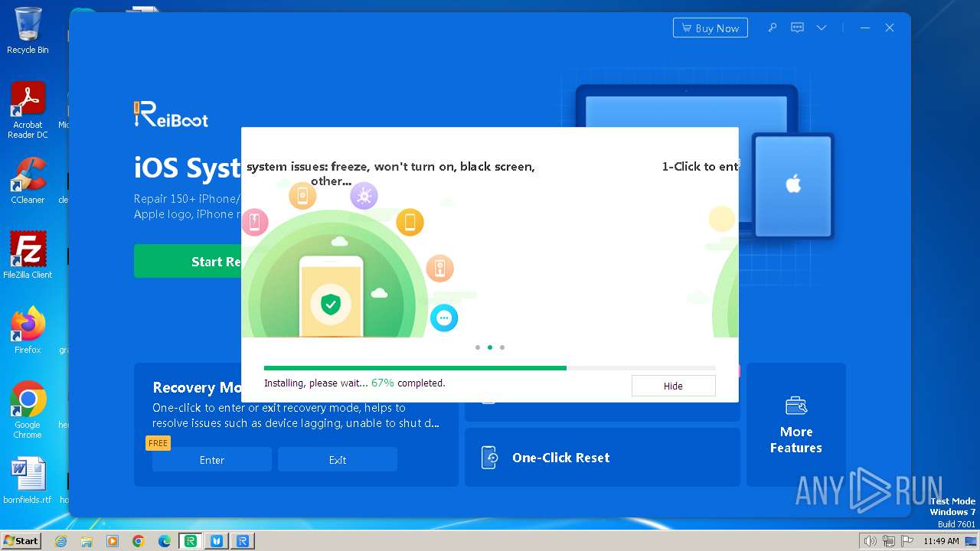Click the More Features label

tap(796, 440)
